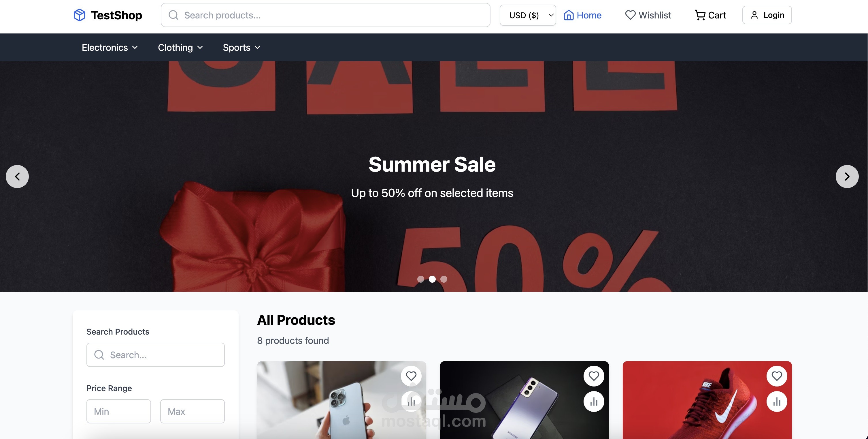Click the wishlist heart icon on Samsung product
This screenshot has height=439, width=868.
click(x=594, y=376)
